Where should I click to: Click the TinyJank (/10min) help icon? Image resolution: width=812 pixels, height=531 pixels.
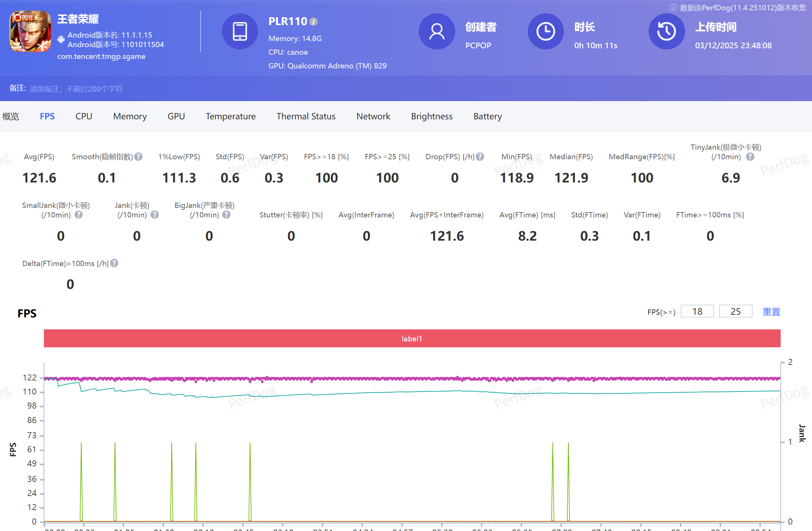(750, 157)
